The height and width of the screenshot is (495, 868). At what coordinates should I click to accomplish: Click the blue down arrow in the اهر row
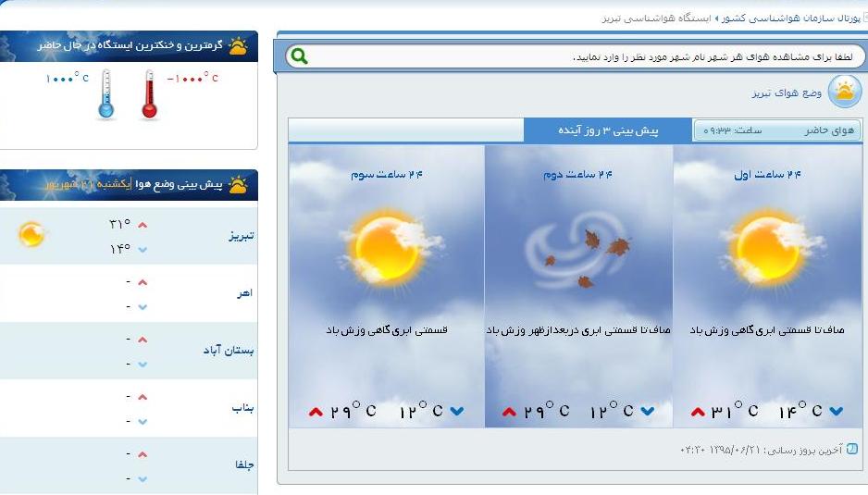pos(143,307)
